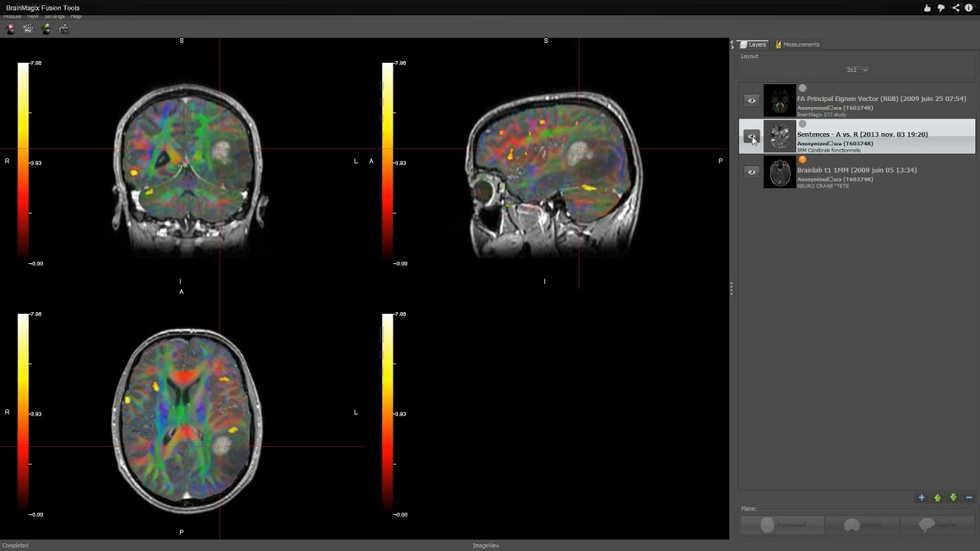Click the 'Completed' status bar text

coord(15,546)
